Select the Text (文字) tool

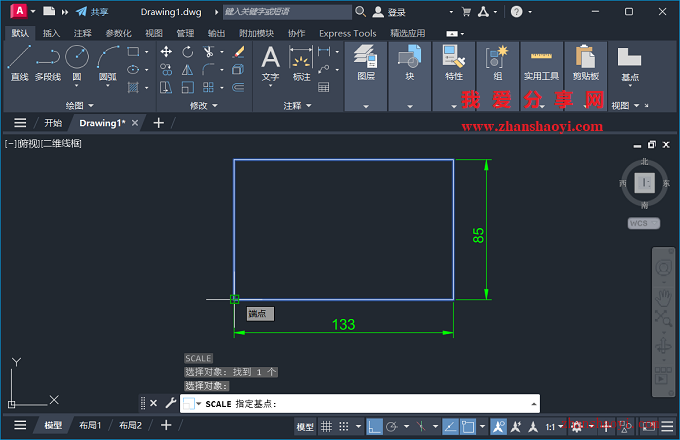coord(270,64)
